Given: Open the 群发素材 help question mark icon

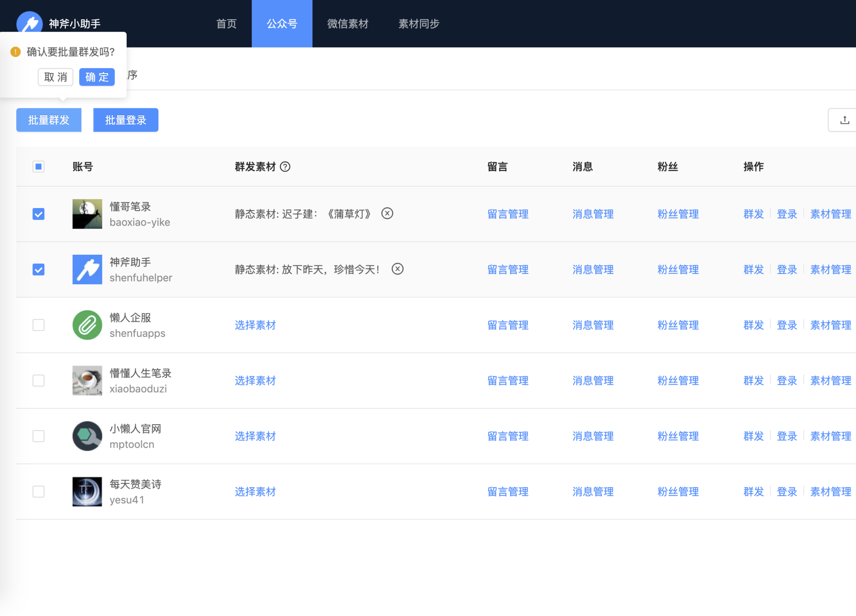Looking at the screenshot, I should (x=285, y=167).
